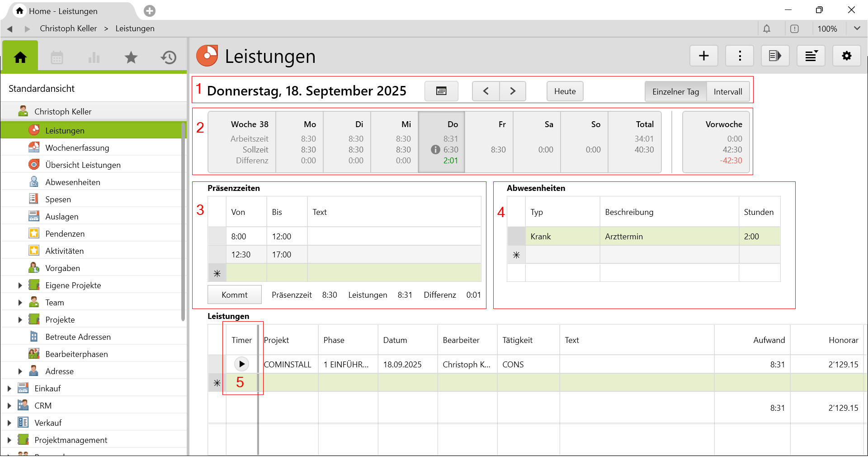Start the timer for COMINSTALL entry
The height and width of the screenshot is (461, 868).
click(241, 364)
